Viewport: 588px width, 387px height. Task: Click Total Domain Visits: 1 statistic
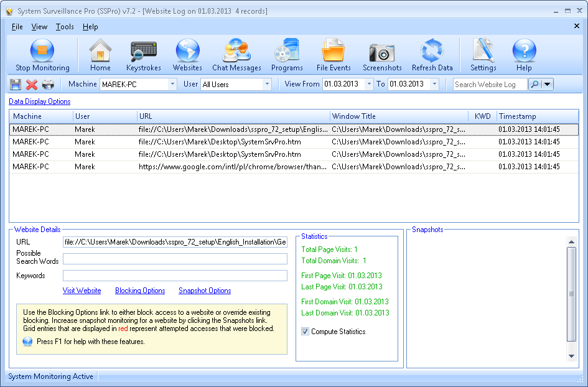(x=334, y=261)
